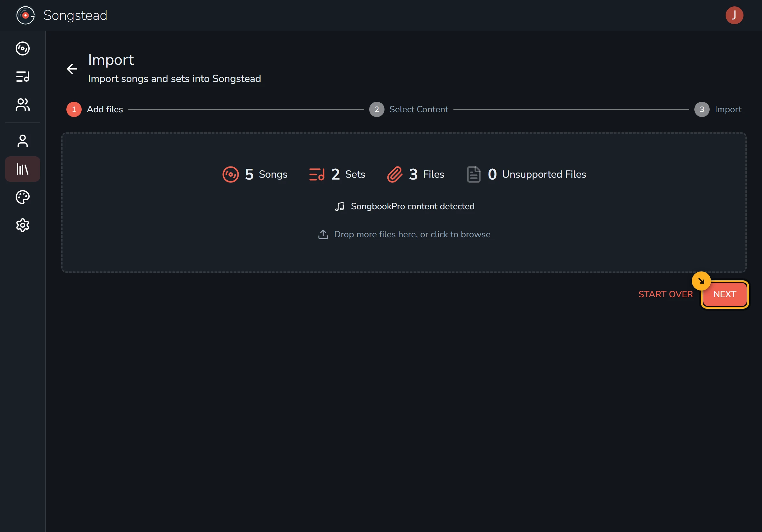The width and height of the screenshot is (762, 532).
Task: Select step 1 Add files
Action: point(94,109)
